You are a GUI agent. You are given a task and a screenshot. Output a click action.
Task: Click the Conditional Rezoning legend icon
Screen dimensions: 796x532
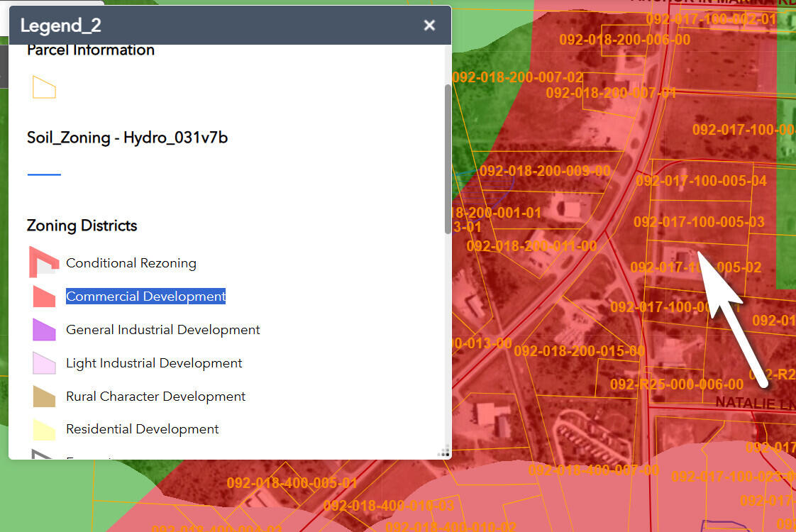(x=44, y=262)
